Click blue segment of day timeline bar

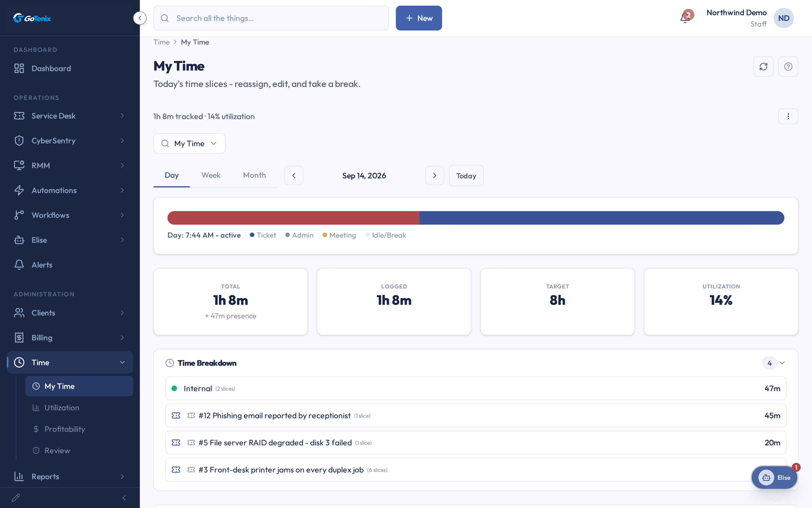pyautogui.click(x=602, y=218)
